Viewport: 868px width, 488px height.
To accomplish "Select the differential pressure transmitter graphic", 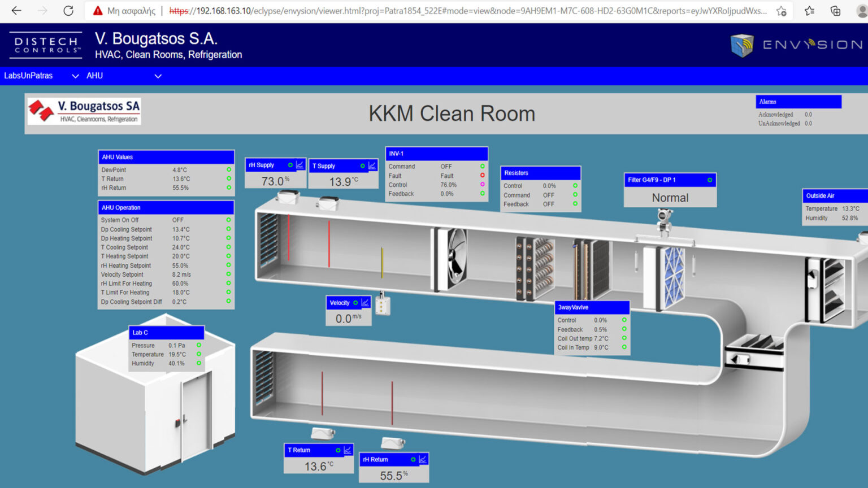I will tap(665, 221).
